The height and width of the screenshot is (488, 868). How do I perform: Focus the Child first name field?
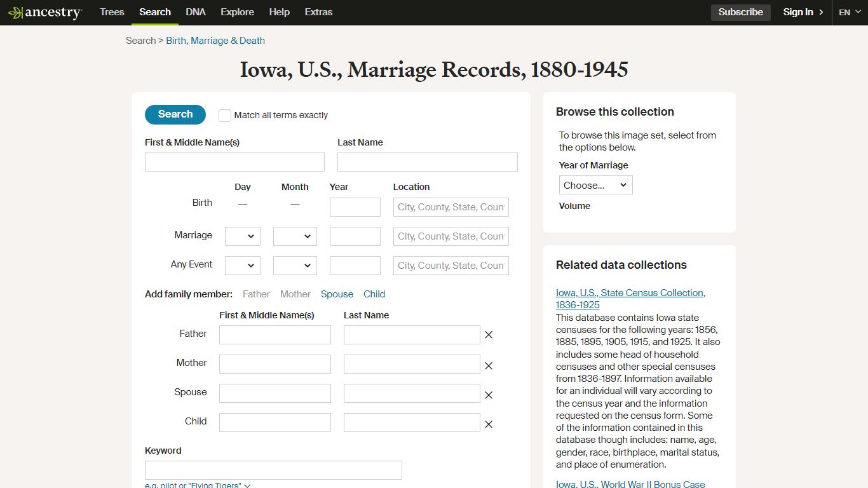275,423
